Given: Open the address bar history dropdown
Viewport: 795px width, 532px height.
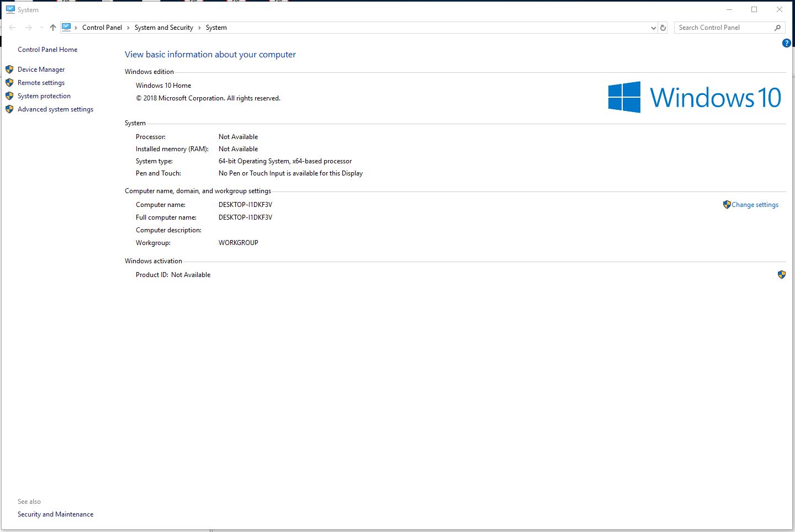Looking at the screenshot, I should click(x=654, y=28).
